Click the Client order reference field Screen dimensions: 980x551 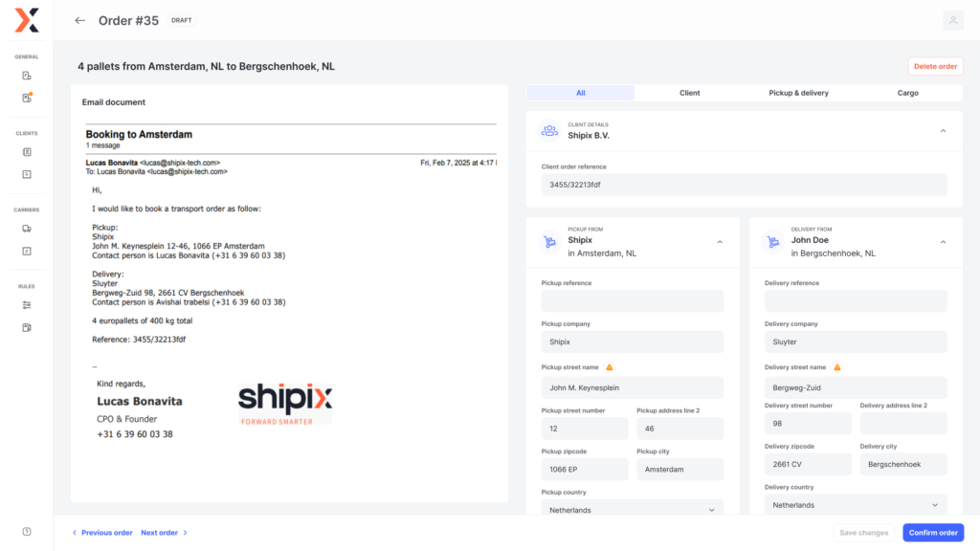744,185
